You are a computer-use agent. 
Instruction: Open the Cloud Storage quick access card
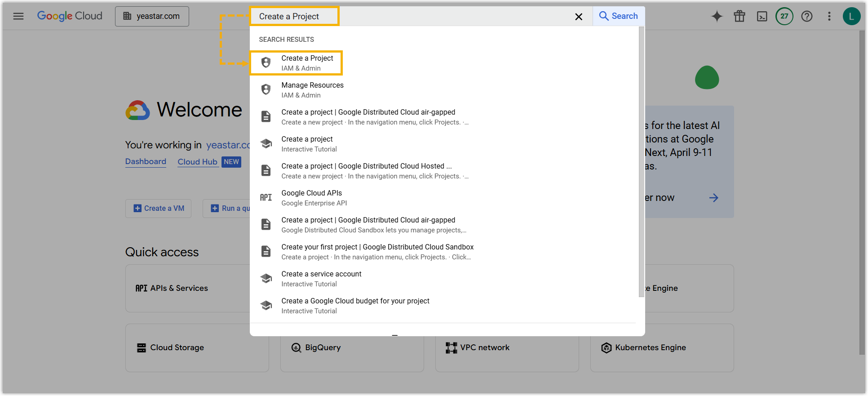tap(197, 348)
